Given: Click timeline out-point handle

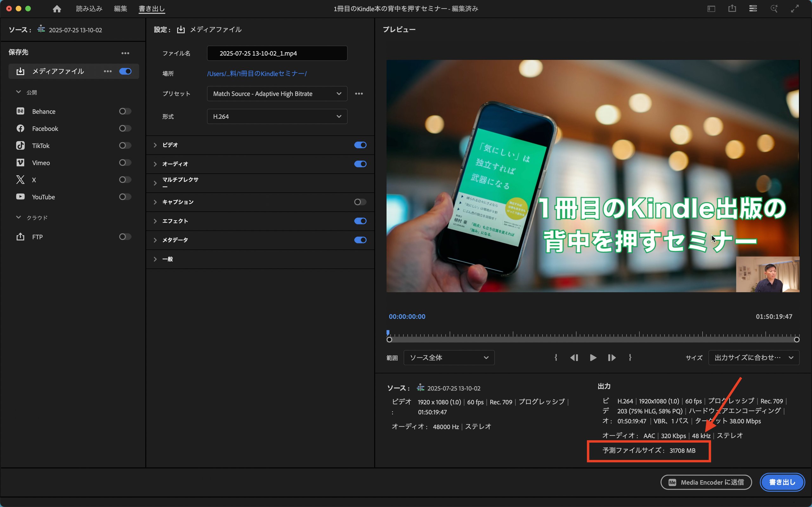Looking at the screenshot, I should tap(796, 339).
